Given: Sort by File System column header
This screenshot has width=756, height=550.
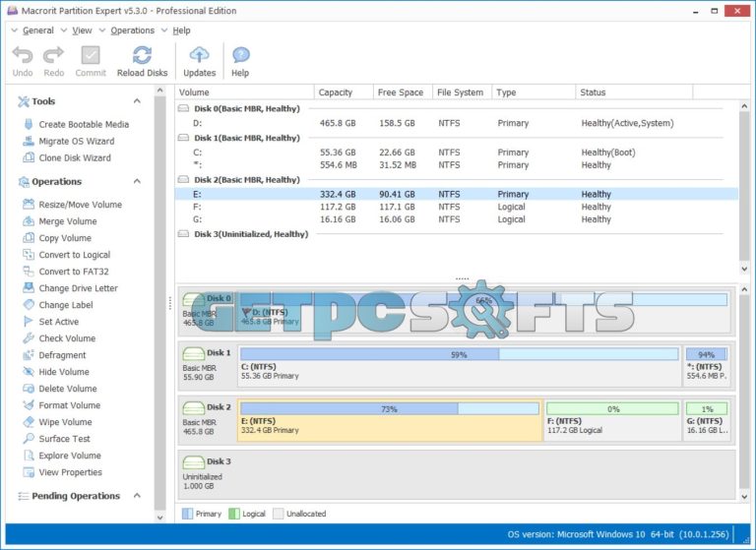Looking at the screenshot, I should point(463,92).
